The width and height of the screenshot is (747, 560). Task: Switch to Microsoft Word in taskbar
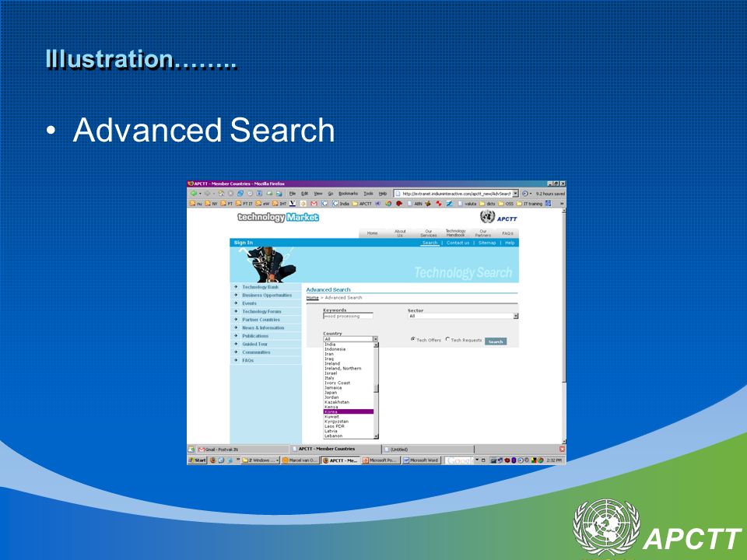[421, 460]
